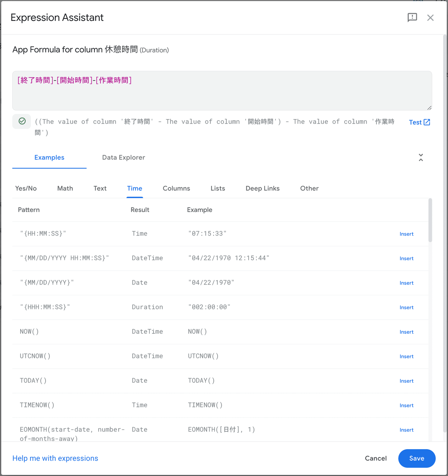The width and height of the screenshot is (448, 476).
Task: Click the green formula validity checkmark icon
Action: click(22, 121)
